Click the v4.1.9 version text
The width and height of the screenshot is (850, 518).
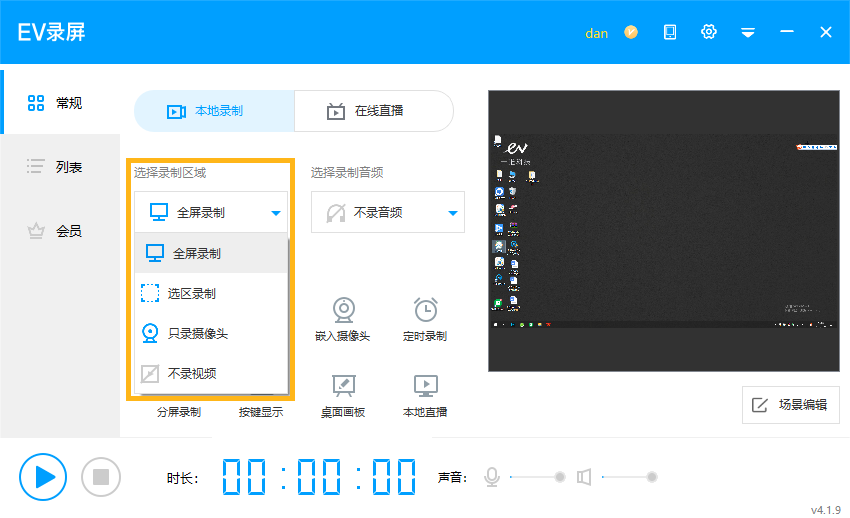click(826, 510)
